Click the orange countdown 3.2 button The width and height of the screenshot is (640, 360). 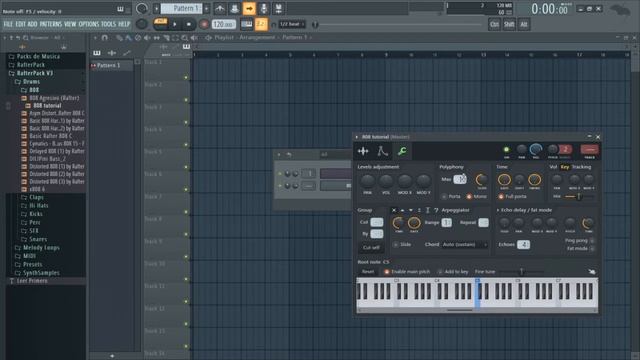(x=261, y=24)
